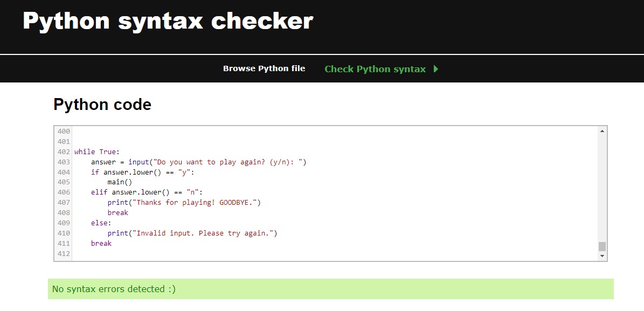
Task: Click the 'while True:' code line
Action: pos(97,151)
